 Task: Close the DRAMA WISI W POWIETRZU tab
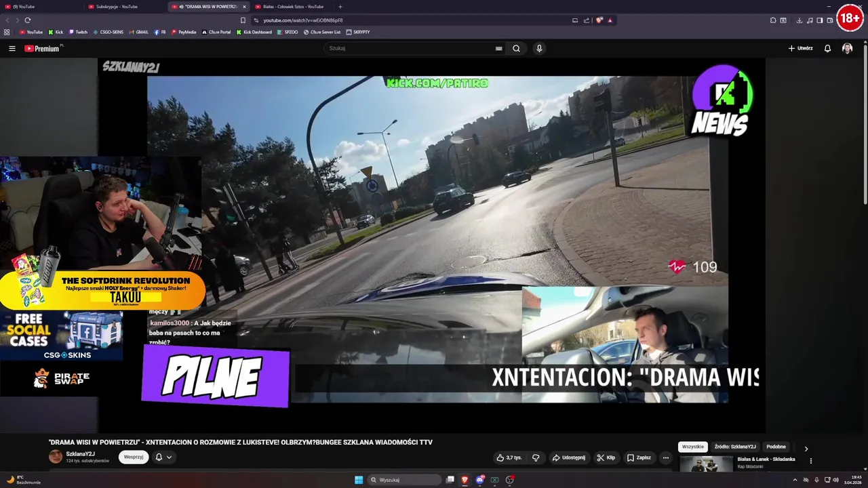click(244, 7)
